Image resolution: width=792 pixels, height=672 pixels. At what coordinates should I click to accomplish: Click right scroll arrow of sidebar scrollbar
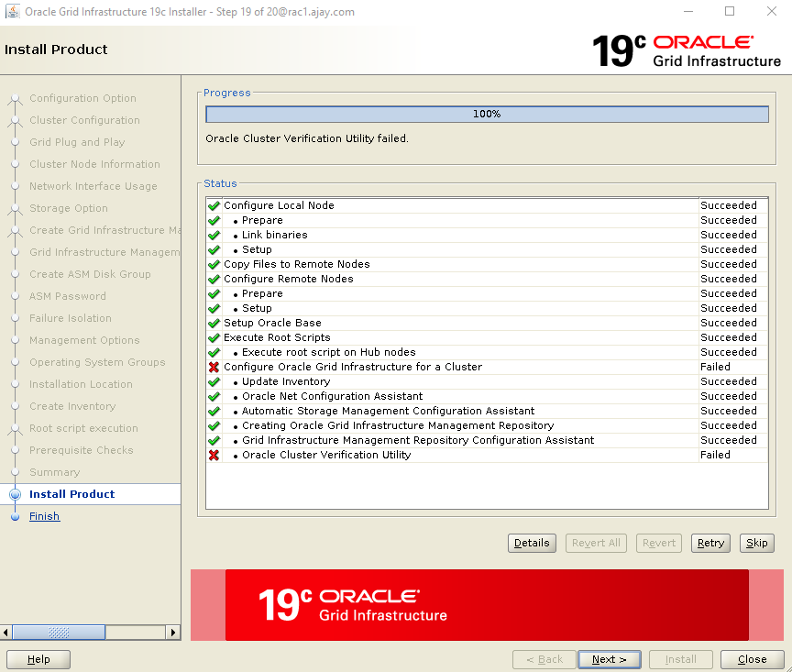coord(173,632)
